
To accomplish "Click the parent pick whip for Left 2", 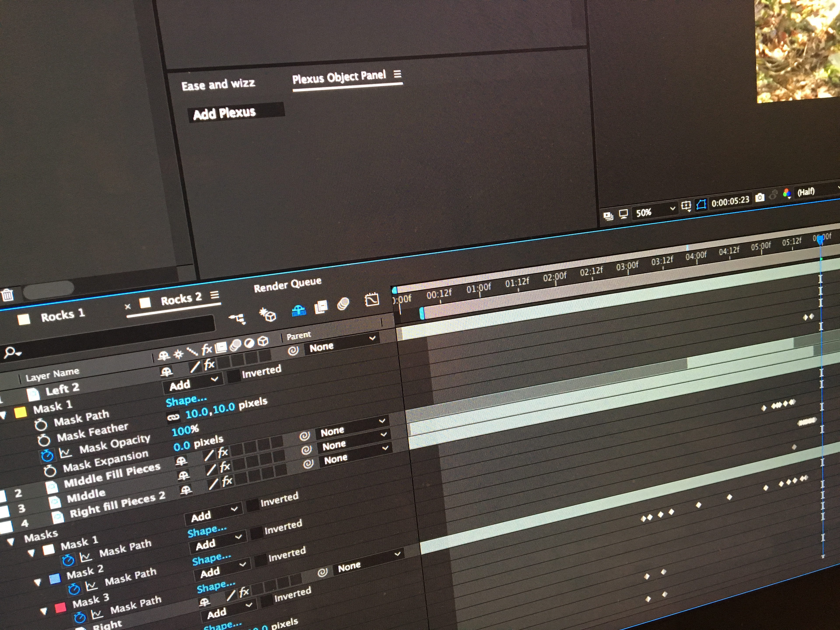I will 293,350.
